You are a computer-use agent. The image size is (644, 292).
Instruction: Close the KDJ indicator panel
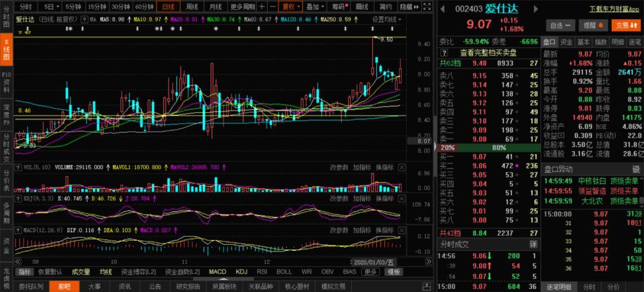402,198
